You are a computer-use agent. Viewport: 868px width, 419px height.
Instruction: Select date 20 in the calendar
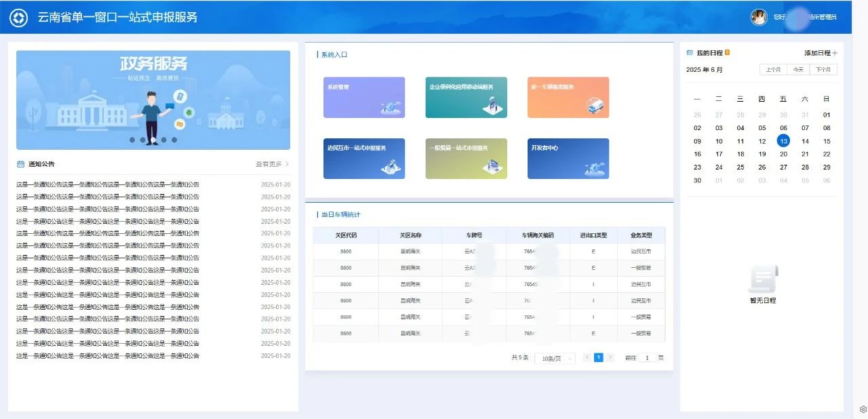(783, 154)
